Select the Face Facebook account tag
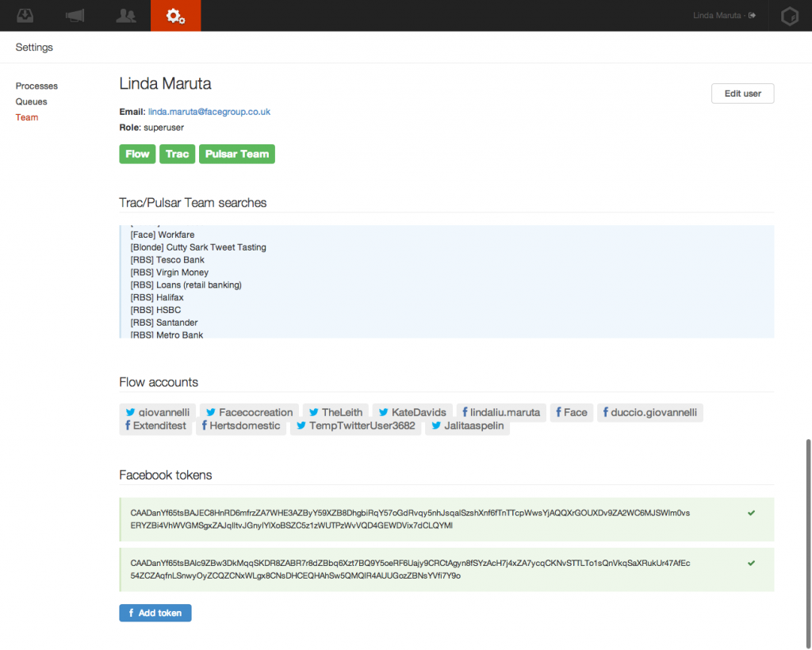The height and width of the screenshot is (650, 812). pos(571,412)
